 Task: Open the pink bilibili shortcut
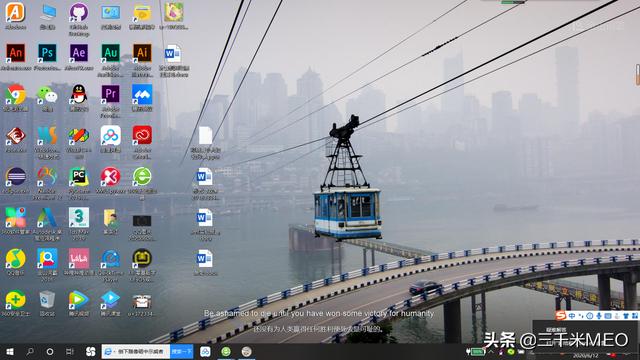pyautogui.click(x=79, y=258)
